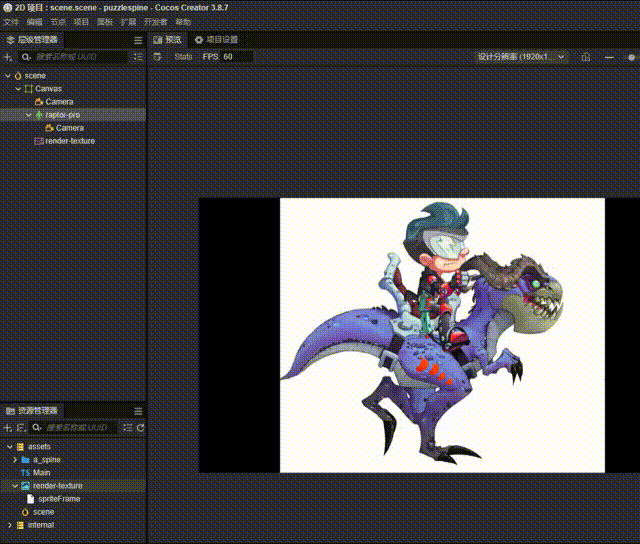640x544 pixels.
Task: Expand the a_spine folder
Action: [x=15, y=460]
